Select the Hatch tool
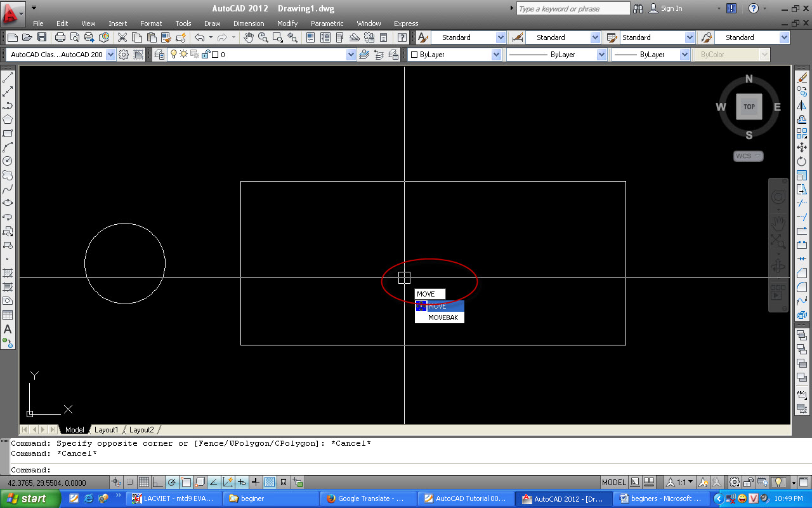Image resolution: width=812 pixels, height=508 pixels. [8, 273]
